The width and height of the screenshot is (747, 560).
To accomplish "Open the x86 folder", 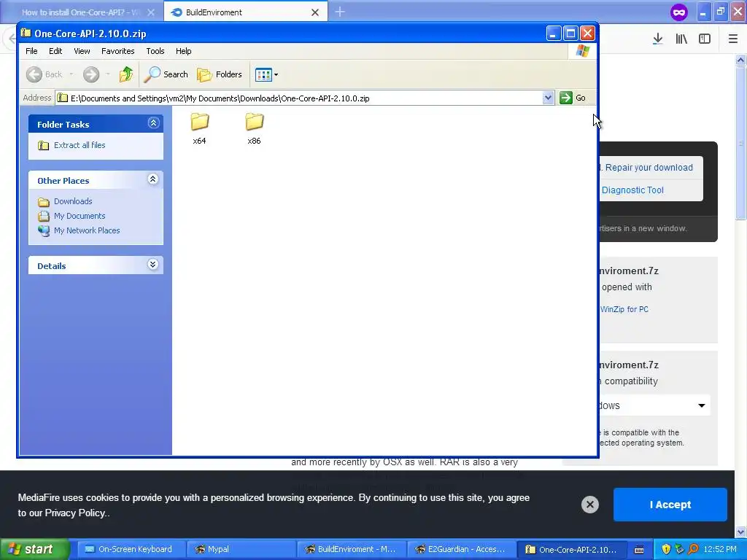I will [254, 128].
